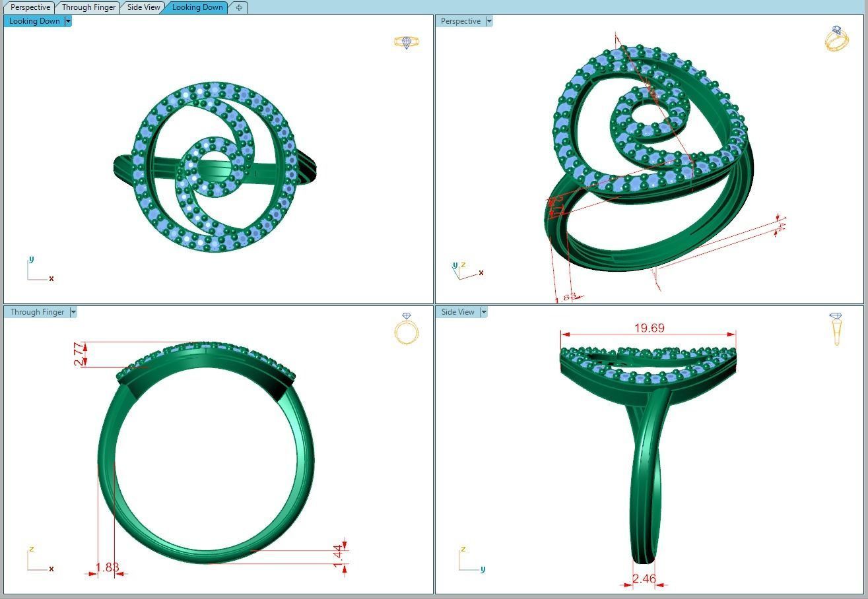Select the 2.46 band width dimension
Image resolution: width=868 pixels, height=599 pixels.
coord(644,579)
